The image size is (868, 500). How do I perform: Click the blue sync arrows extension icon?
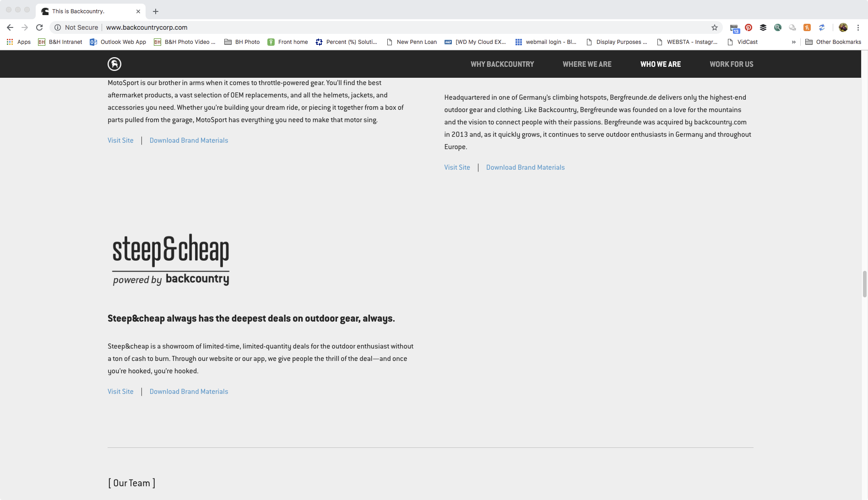tap(822, 27)
